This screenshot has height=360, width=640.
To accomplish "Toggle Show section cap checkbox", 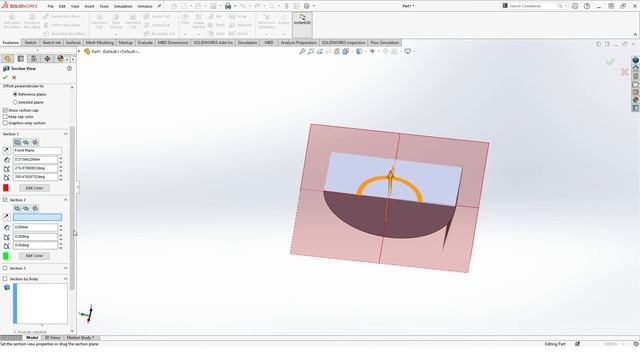I will pyautogui.click(x=5, y=110).
